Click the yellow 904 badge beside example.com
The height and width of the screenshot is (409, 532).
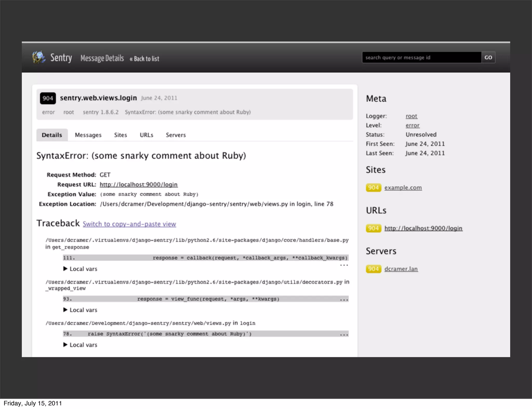tap(373, 188)
